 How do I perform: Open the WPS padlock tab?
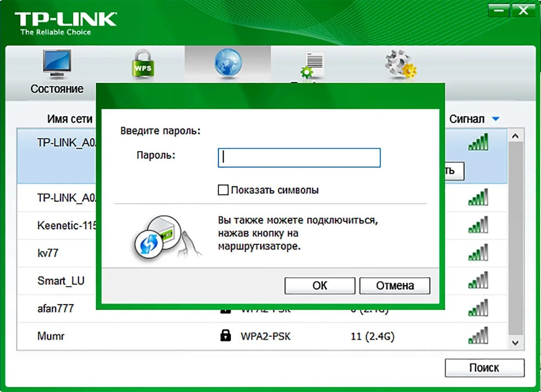[x=143, y=64]
